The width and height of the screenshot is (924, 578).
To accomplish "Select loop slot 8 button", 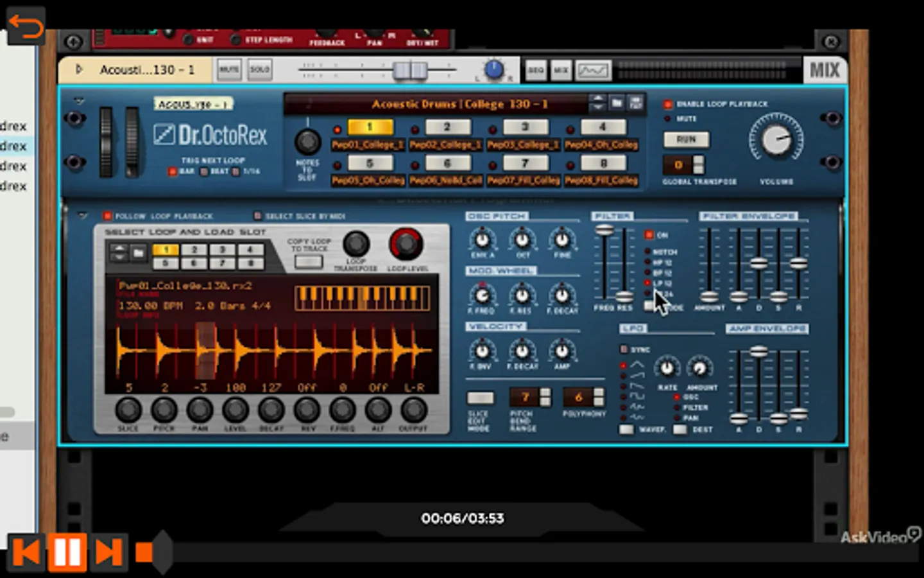I will (x=603, y=163).
